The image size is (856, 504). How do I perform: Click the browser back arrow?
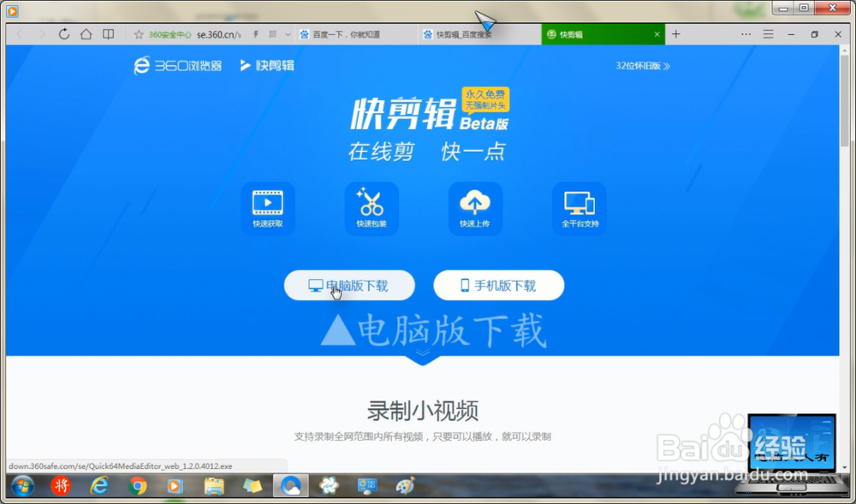click(x=21, y=34)
